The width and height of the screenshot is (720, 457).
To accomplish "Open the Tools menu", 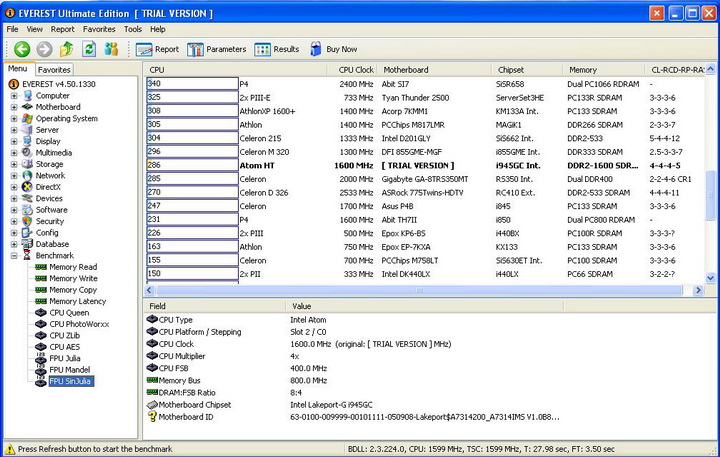I will tap(133, 29).
